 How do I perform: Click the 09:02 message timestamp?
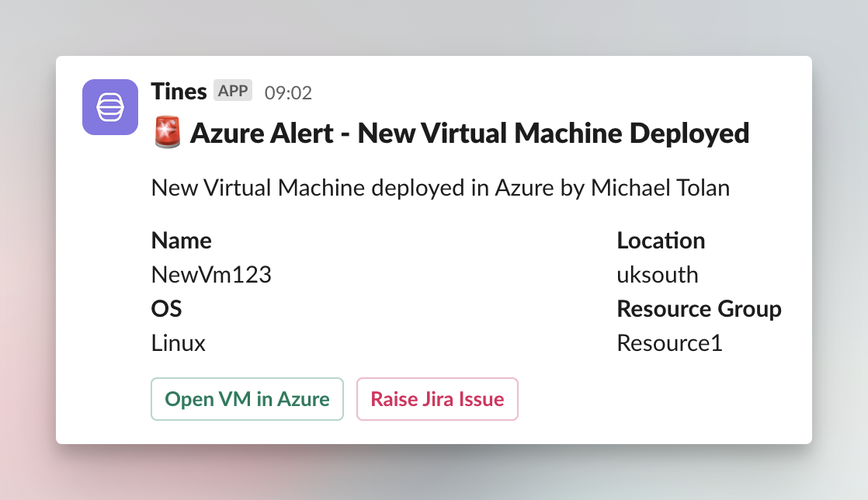click(288, 92)
